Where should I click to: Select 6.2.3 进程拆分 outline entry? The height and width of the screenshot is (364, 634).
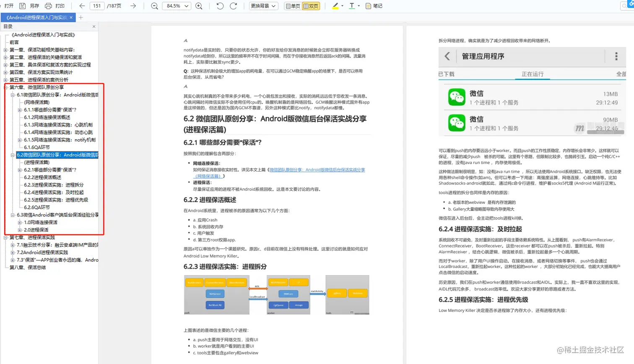point(54,185)
